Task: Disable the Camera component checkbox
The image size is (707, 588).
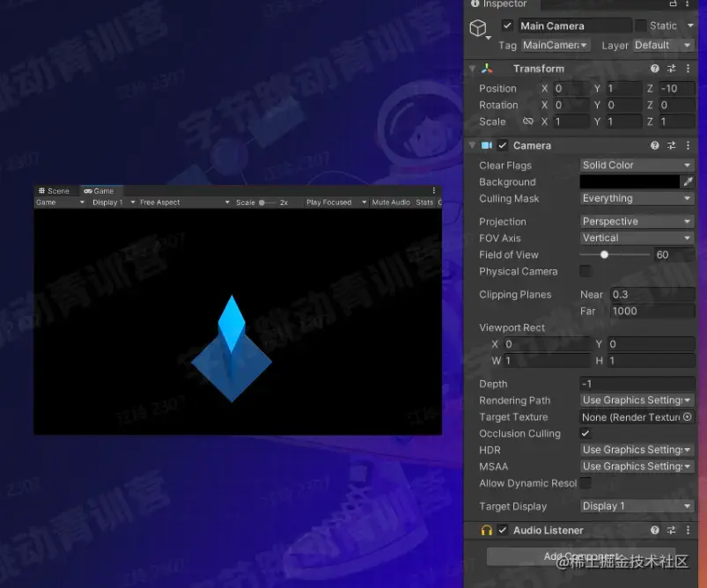Action: pos(502,145)
